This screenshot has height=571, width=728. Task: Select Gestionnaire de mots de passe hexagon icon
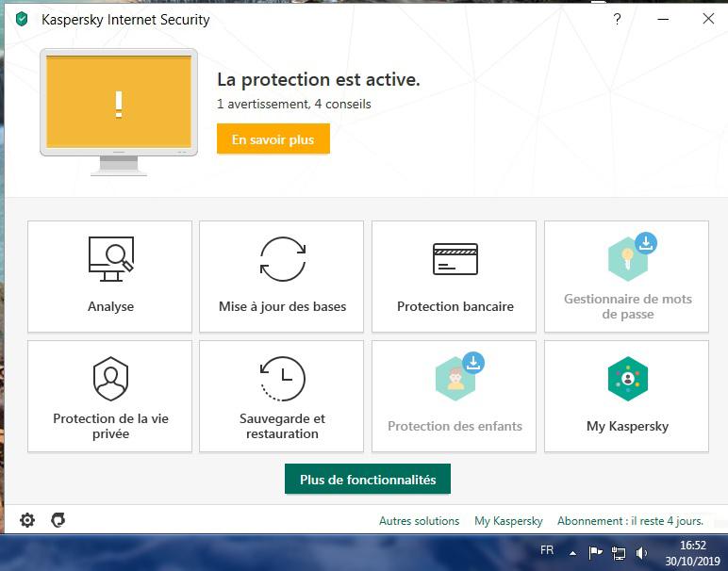pos(628,259)
